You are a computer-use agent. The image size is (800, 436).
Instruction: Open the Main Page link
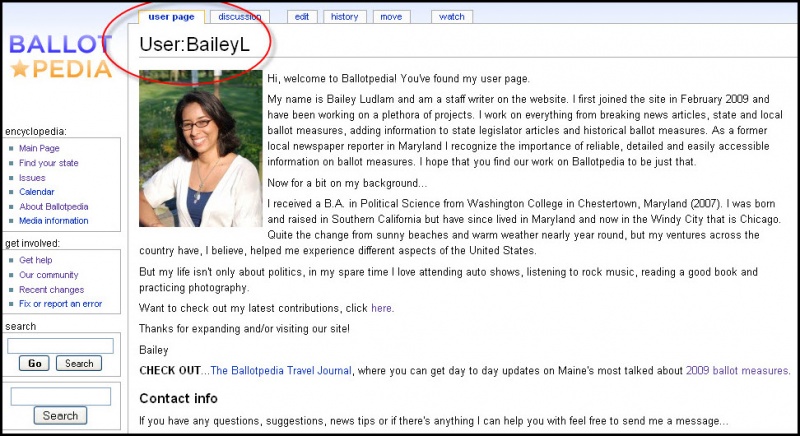(39, 149)
